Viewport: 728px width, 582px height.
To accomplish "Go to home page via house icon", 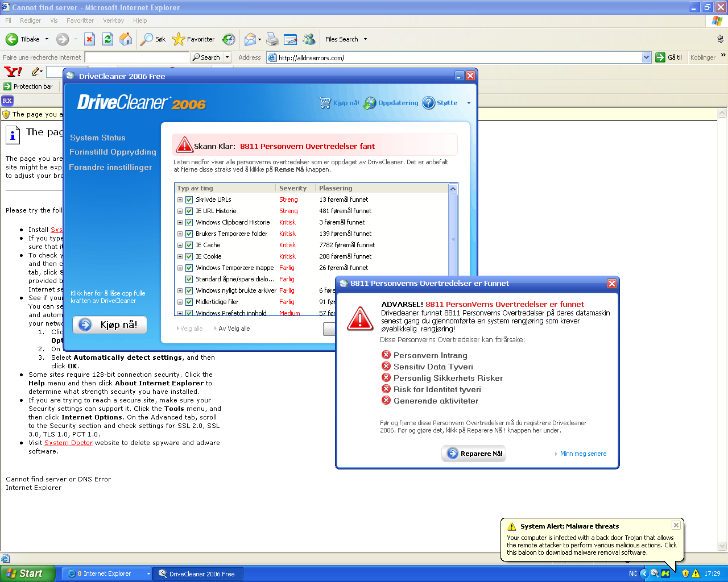I will pyautogui.click(x=126, y=39).
